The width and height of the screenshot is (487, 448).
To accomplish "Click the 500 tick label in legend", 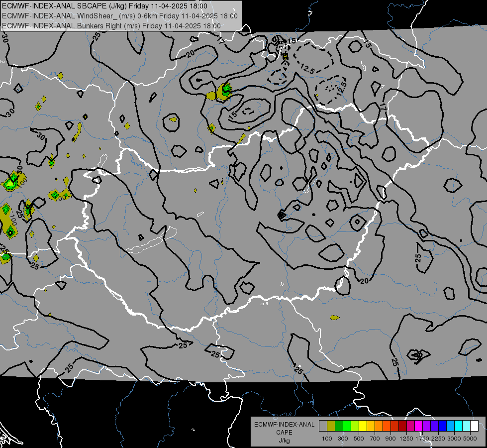I will pos(359,439).
